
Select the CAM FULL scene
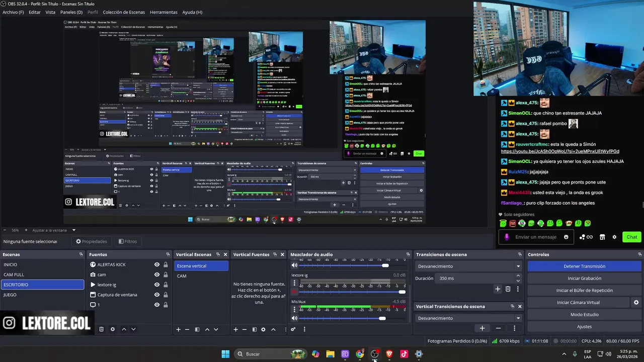(42, 275)
